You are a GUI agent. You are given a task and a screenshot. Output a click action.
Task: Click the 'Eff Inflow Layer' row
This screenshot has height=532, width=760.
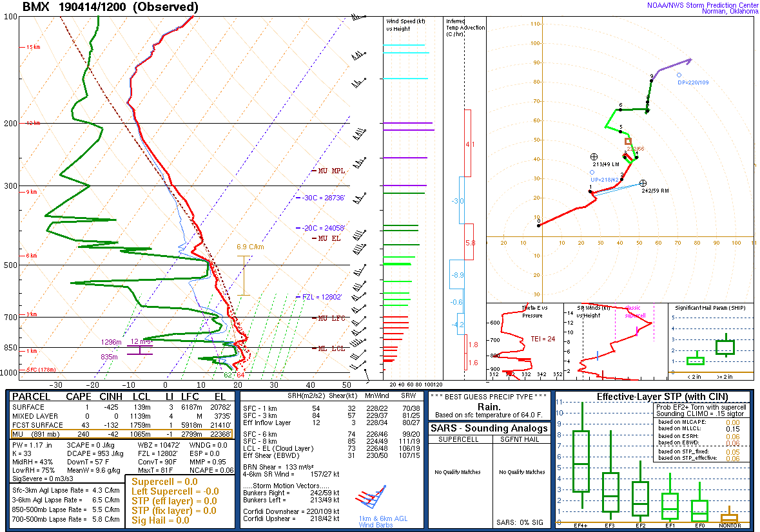point(331,423)
